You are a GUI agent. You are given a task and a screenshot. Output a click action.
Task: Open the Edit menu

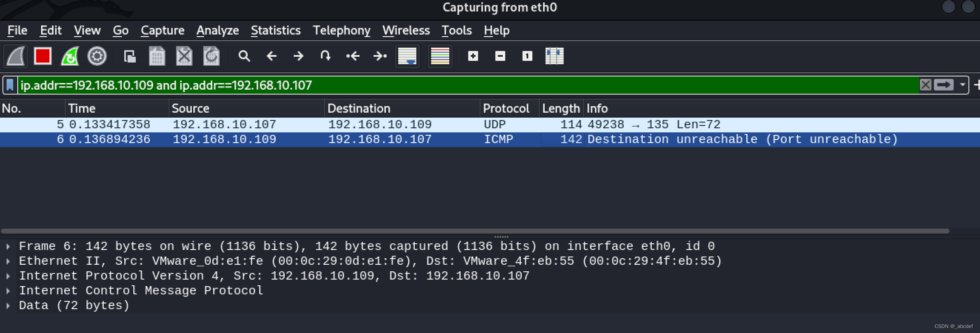tap(51, 30)
